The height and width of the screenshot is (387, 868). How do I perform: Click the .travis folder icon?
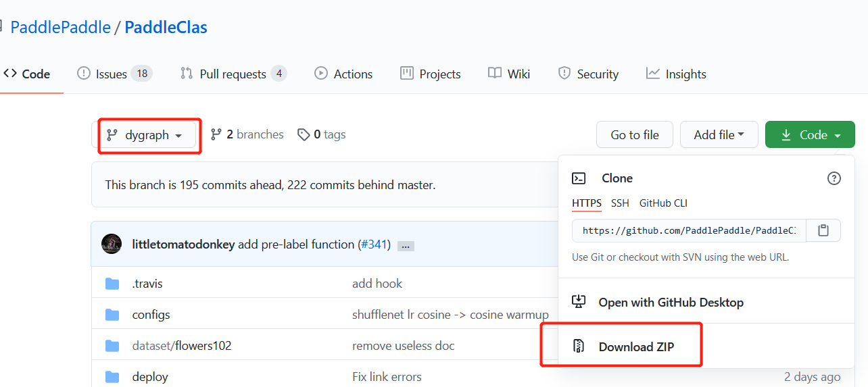(x=112, y=284)
